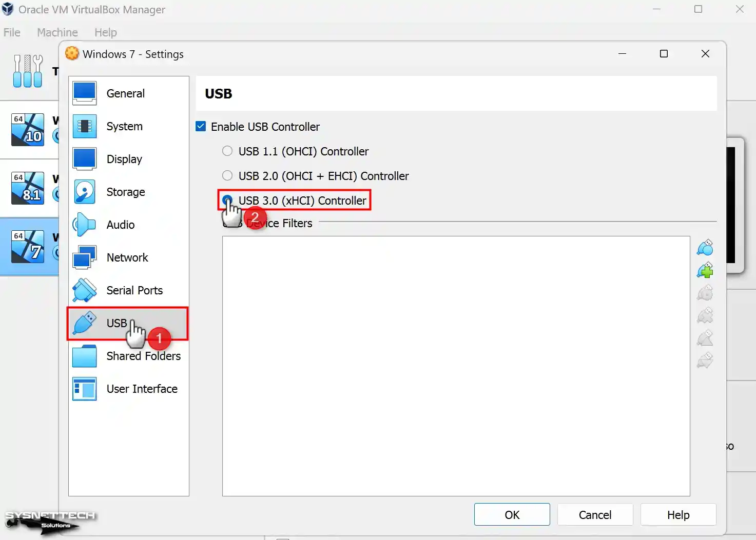Add an empty USB filter
The width and height of the screenshot is (756, 540).
(x=705, y=248)
